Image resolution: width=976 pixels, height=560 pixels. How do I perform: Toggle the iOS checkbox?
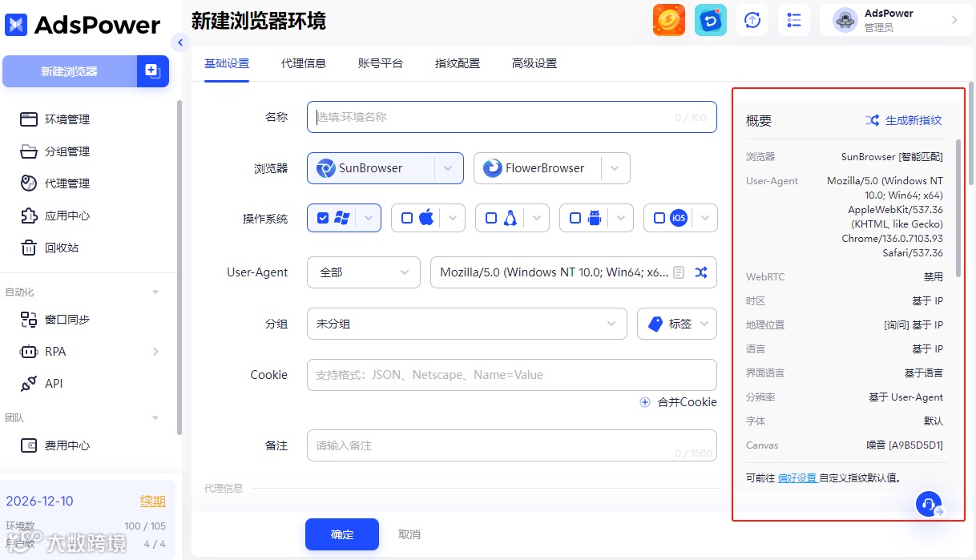pyautogui.click(x=659, y=218)
